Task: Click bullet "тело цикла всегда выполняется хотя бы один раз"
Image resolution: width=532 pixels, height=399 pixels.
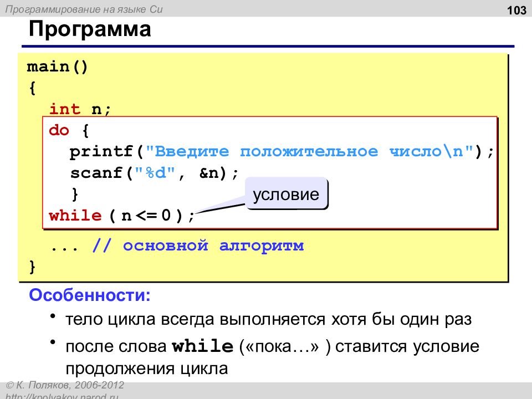Action: tap(268, 319)
